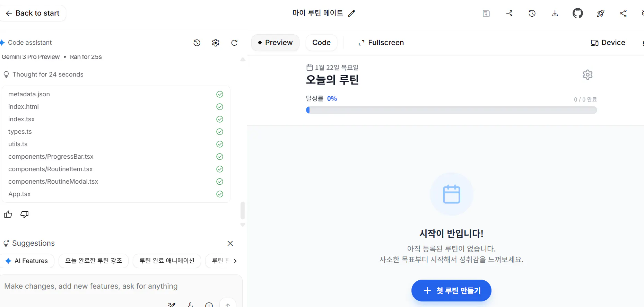Open components/RoutineModal.tsx file row
This screenshot has height=307, width=644.
(116, 182)
